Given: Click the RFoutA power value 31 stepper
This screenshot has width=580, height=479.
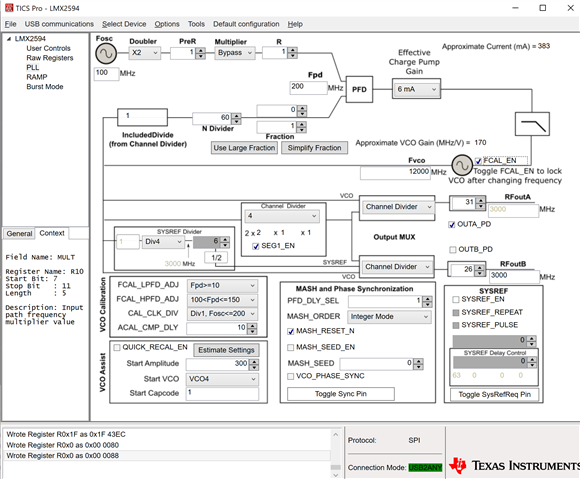Looking at the screenshot, I should tap(480, 203).
